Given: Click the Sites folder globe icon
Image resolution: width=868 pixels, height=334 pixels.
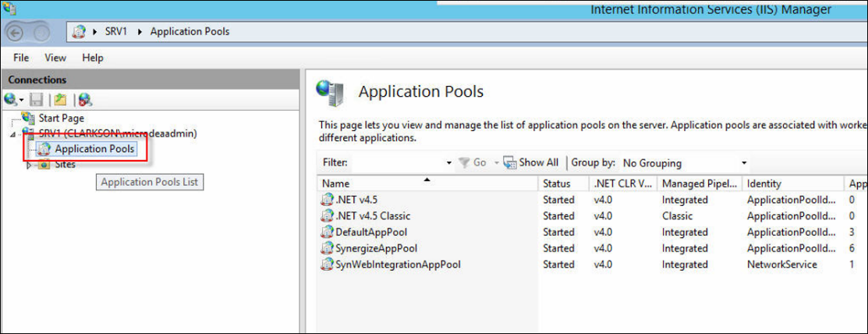Looking at the screenshot, I should (x=44, y=165).
